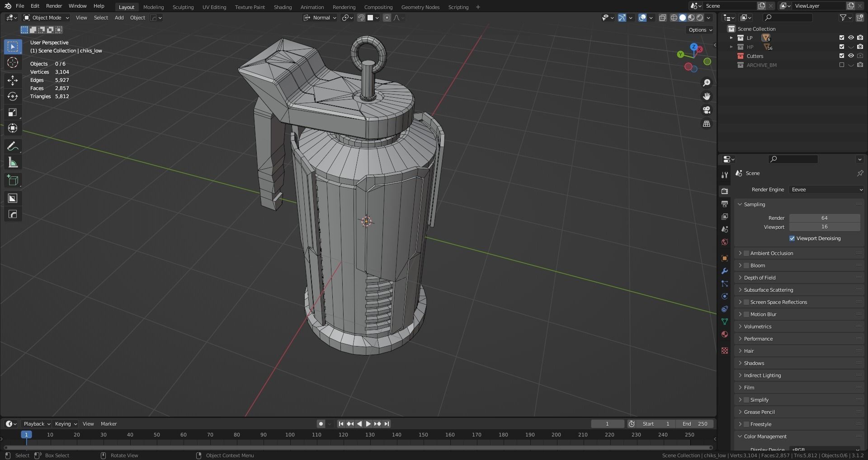This screenshot has height=460, width=868.
Task: Click Viewport samples value field
Action: click(825, 227)
